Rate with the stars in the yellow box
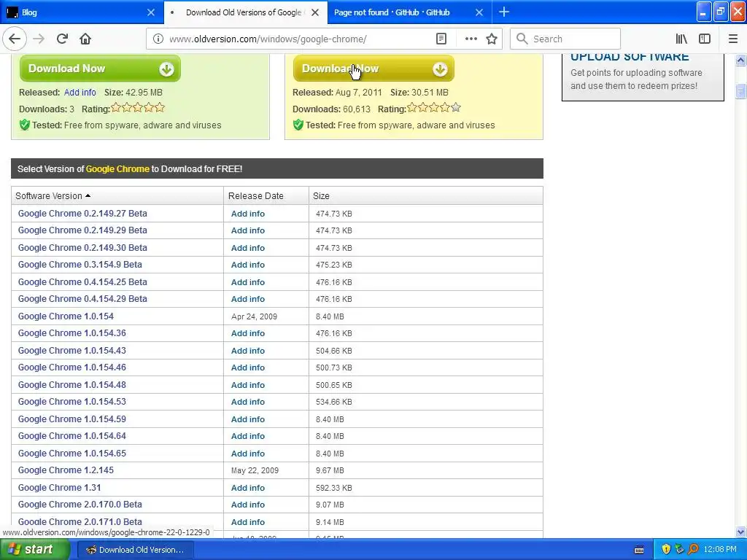Viewport: 747px width, 560px height. [x=434, y=108]
